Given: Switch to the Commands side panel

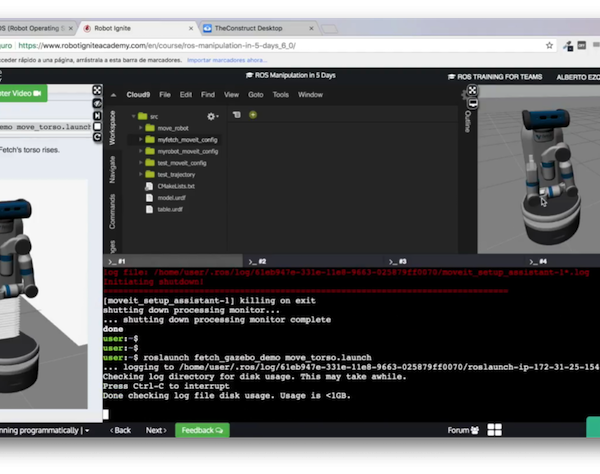Looking at the screenshot, I should click(112, 212).
